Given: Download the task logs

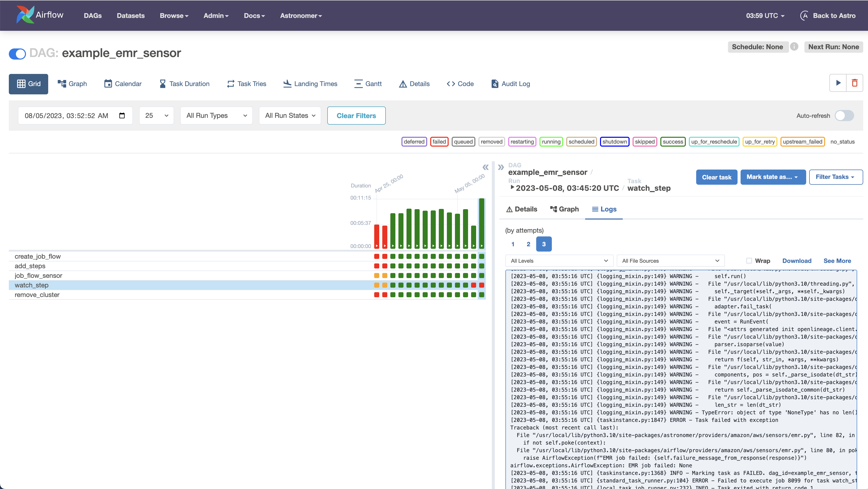Looking at the screenshot, I should click(x=797, y=260).
